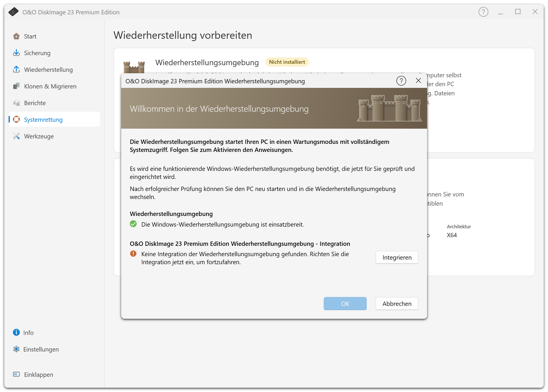Screen dimensions: 548x392
Task: Click 'Willkommen in der Wiederherstellungsumgebung' banner text
Action: pyautogui.click(x=219, y=109)
